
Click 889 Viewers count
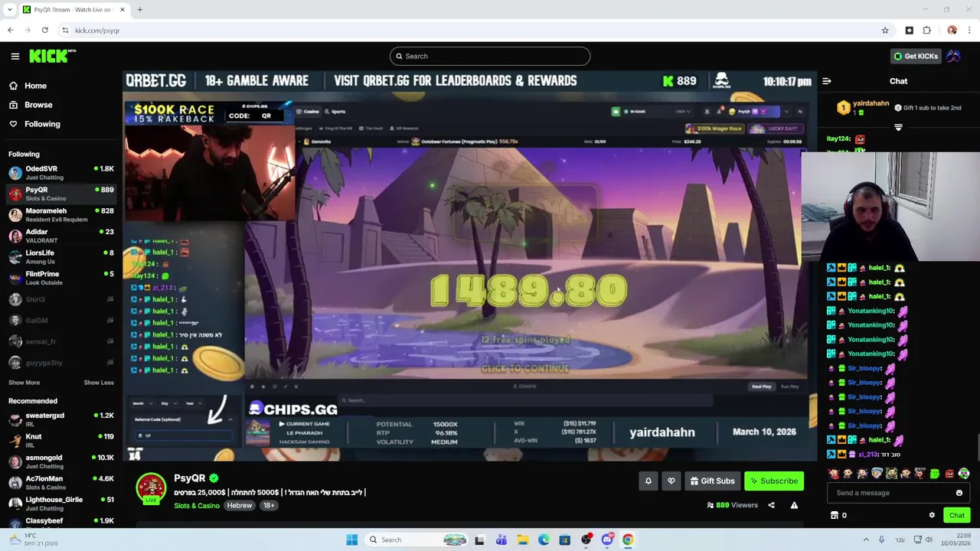pos(732,505)
